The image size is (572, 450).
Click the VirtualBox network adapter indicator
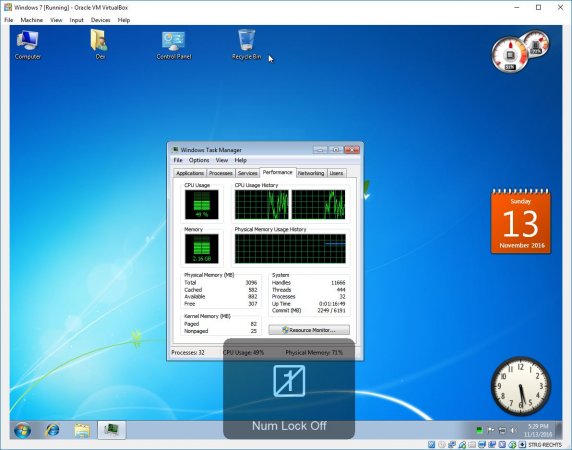(x=452, y=445)
